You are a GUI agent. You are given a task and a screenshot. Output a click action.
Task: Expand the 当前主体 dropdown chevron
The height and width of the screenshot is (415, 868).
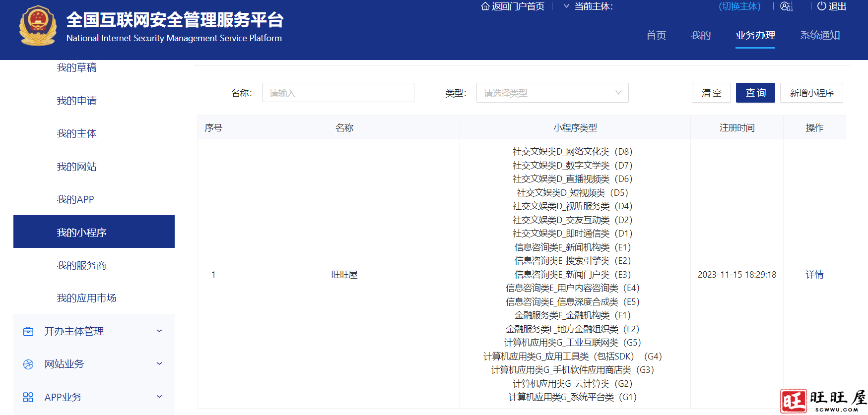pos(566,6)
